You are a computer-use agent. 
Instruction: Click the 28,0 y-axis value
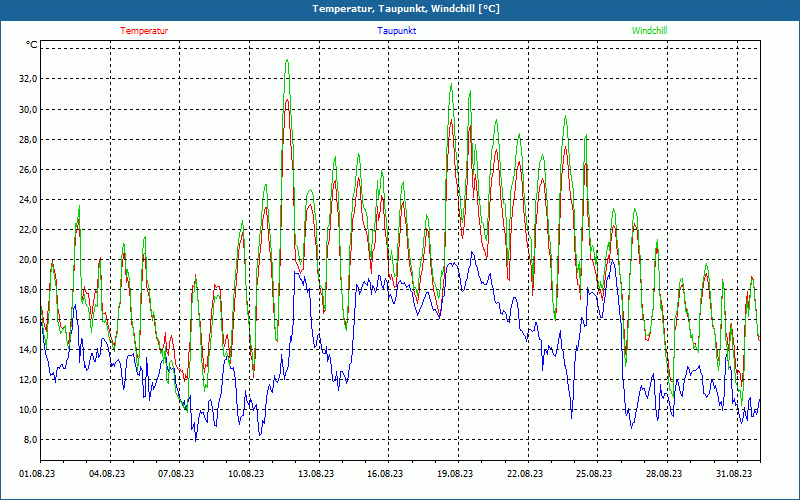28,139
